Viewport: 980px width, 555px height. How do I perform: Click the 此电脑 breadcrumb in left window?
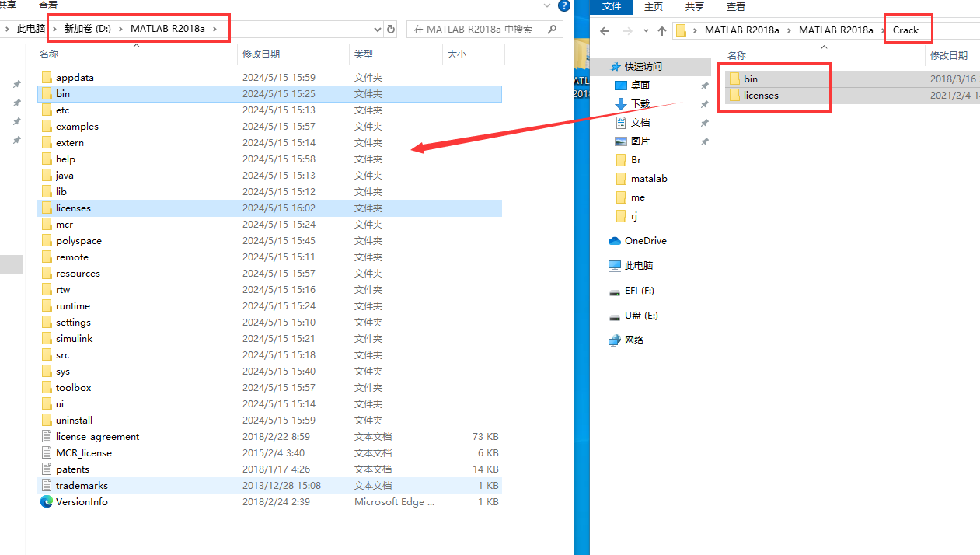tap(31, 29)
